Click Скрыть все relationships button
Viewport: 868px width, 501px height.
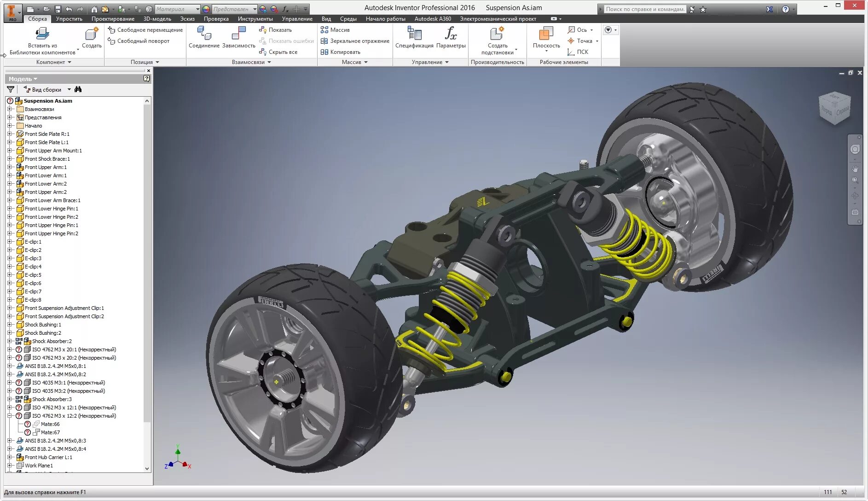278,52
